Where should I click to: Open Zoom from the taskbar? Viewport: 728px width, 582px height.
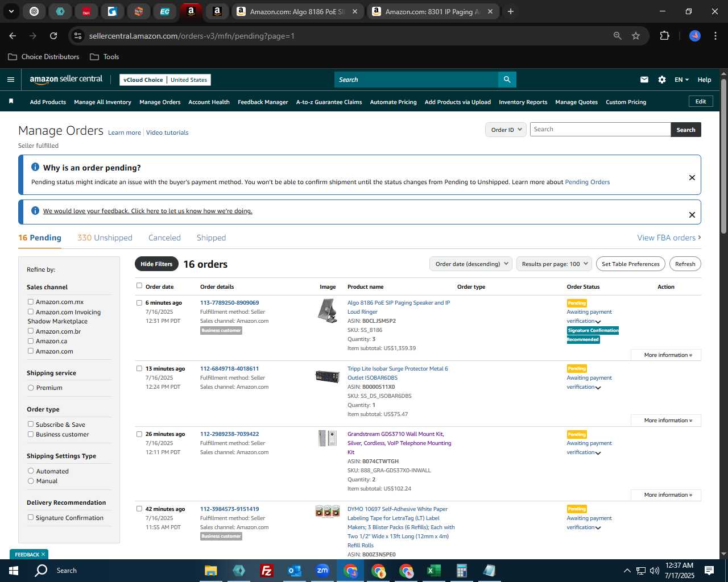click(x=322, y=571)
